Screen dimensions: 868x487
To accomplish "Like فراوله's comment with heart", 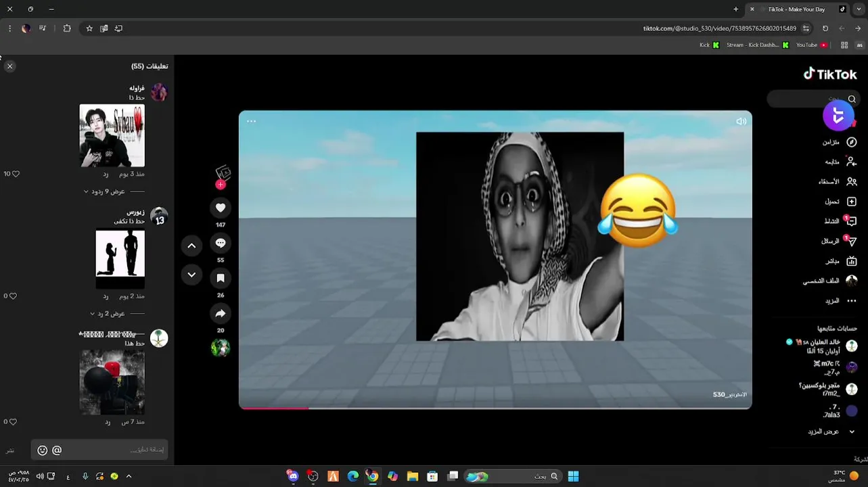I will click(x=16, y=174).
